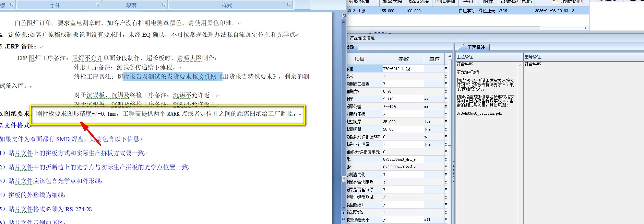Click the 工艺备注 field label
644x224 pixels.
[x=465, y=57]
